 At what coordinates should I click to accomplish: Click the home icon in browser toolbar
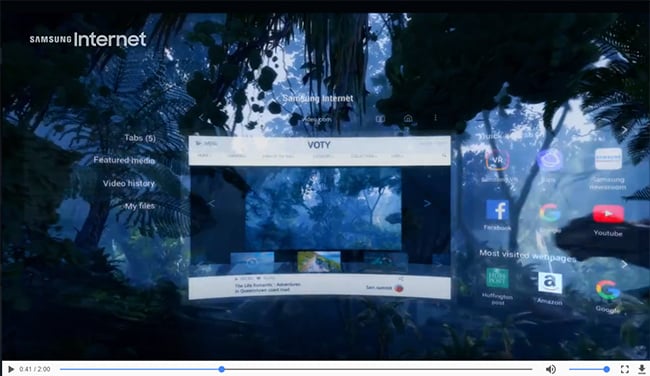(x=408, y=119)
